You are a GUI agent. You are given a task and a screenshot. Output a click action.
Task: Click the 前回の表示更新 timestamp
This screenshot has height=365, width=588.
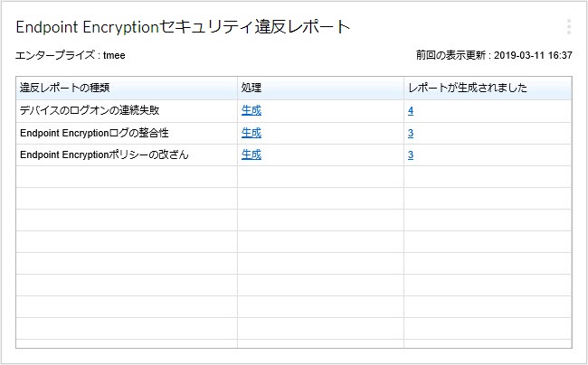pos(494,55)
